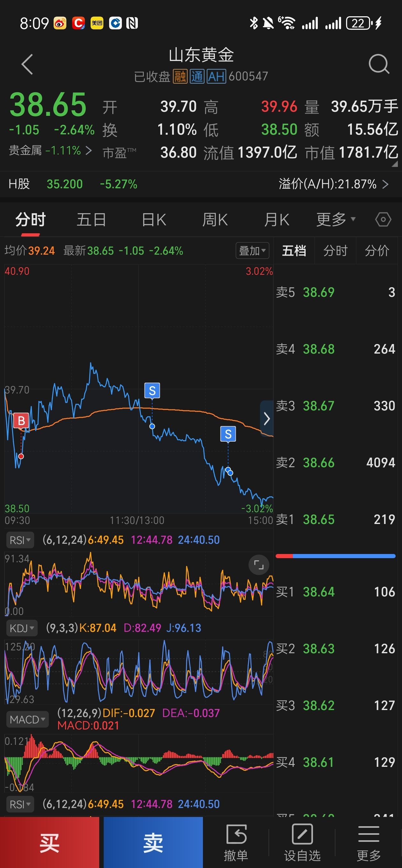Select 分时 chart tab
Image resolution: width=402 pixels, height=868 pixels.
pos(31,220)
